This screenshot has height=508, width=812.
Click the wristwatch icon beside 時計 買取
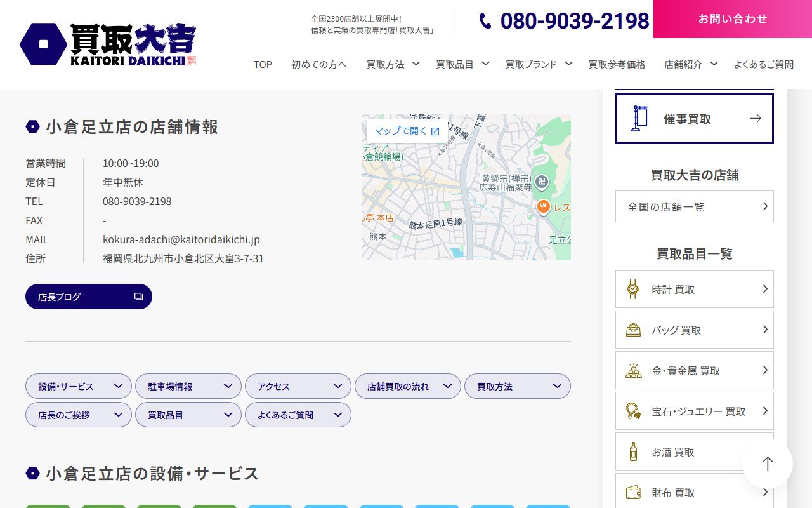tap(632, 289)
